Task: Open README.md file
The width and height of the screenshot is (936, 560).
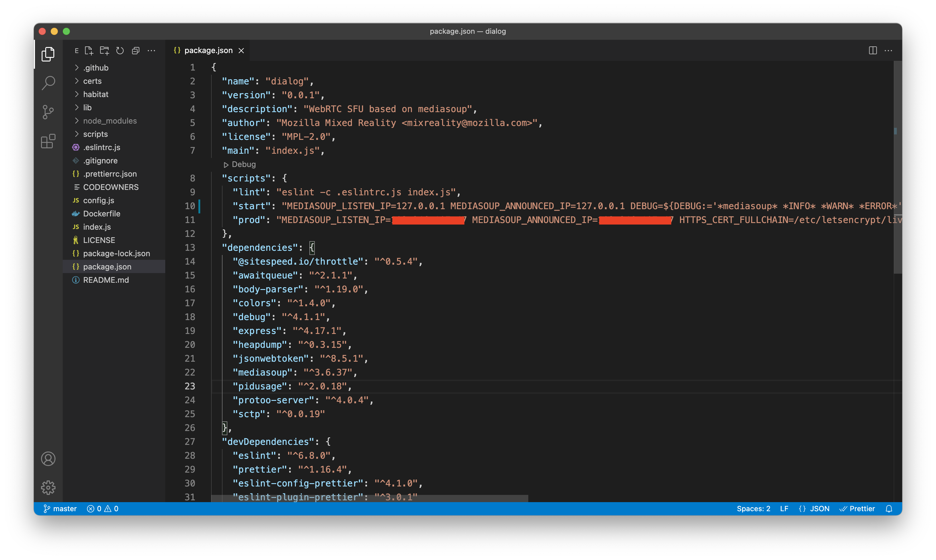Action: (x=114, y=280)
